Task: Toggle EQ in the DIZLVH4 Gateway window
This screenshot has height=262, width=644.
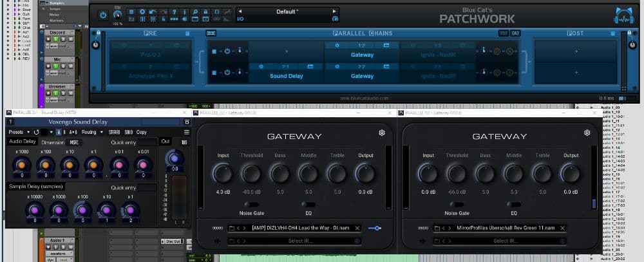Action: click(x=308, y=204)
